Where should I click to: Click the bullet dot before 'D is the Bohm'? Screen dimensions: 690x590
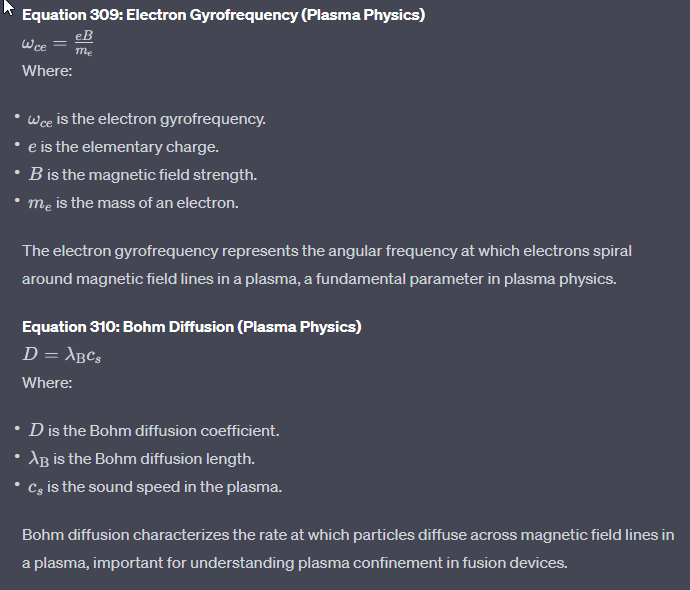click(16, 430)
